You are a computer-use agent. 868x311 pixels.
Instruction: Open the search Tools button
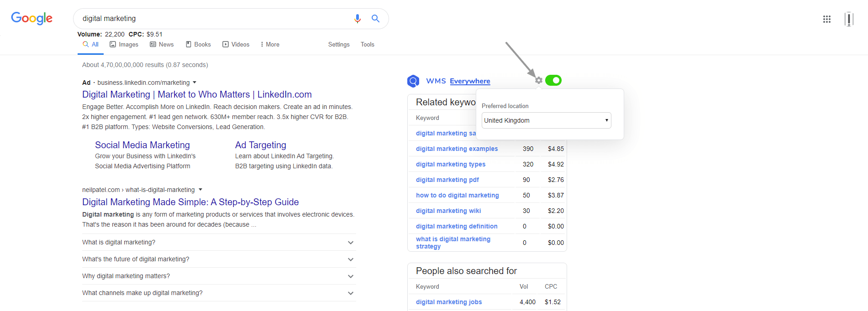367,44
